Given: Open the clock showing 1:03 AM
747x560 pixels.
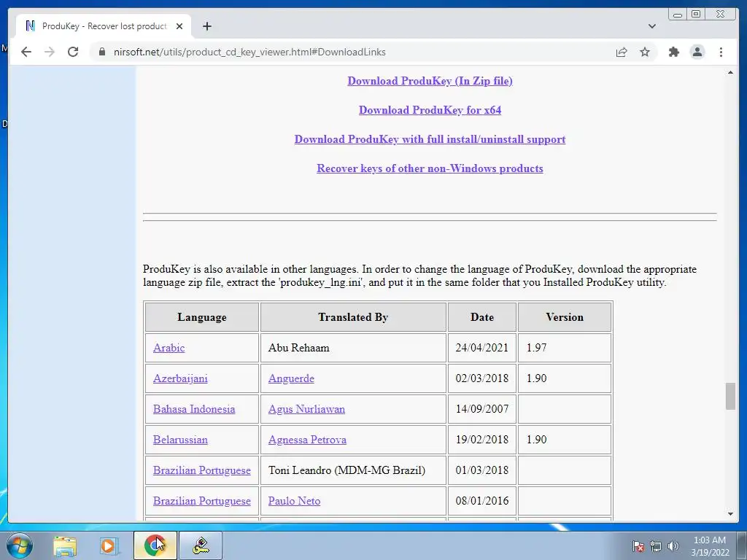Looking at the screenshot, I should 709,546.
